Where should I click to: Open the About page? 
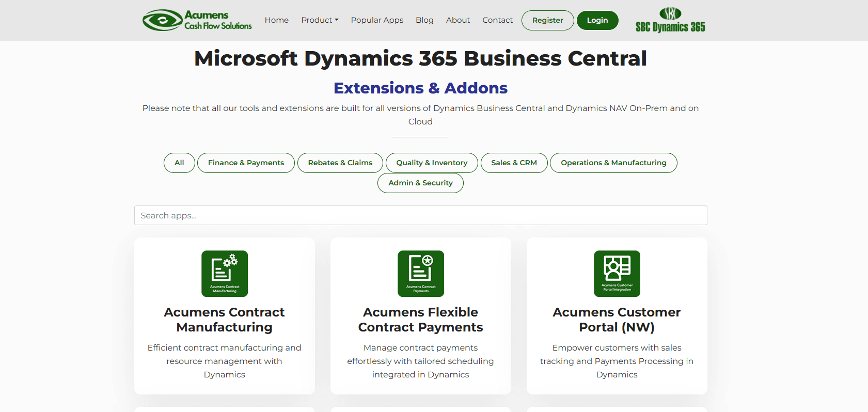458,20
